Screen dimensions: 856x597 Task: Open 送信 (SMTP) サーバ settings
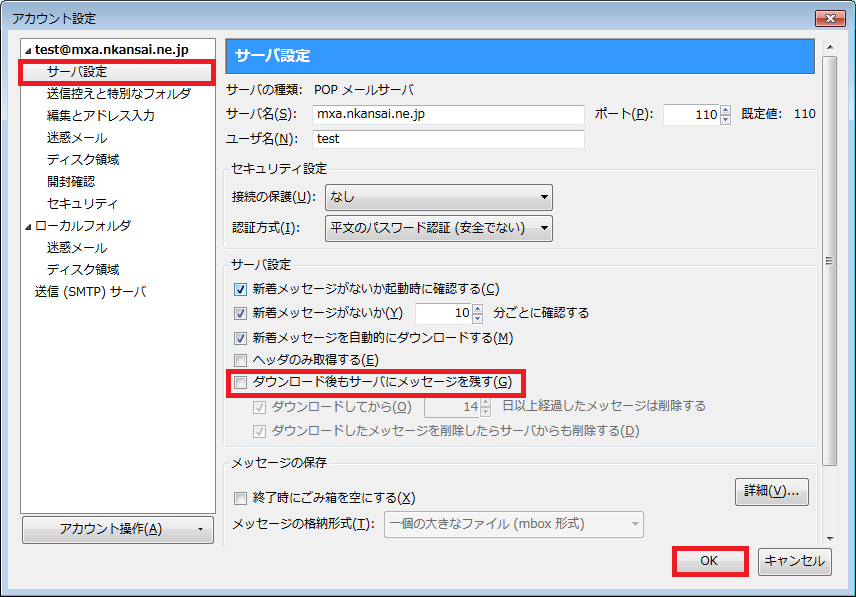[91, 291]
